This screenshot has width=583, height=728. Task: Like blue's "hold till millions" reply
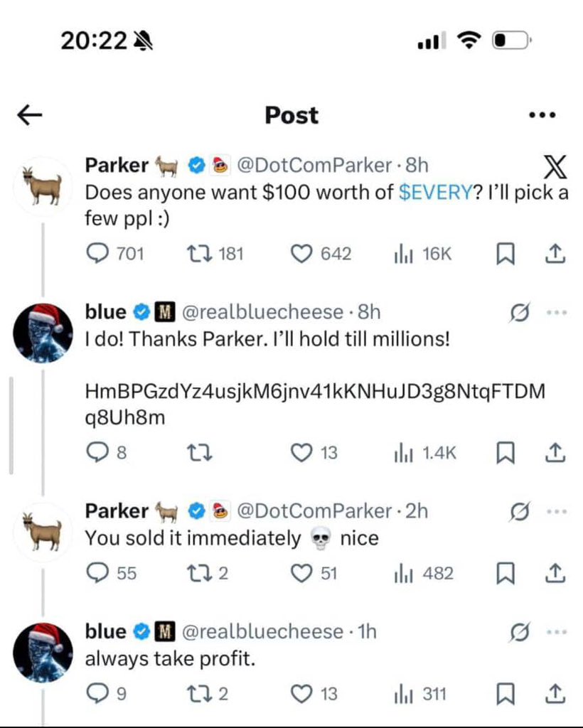[x=303, y=452]
